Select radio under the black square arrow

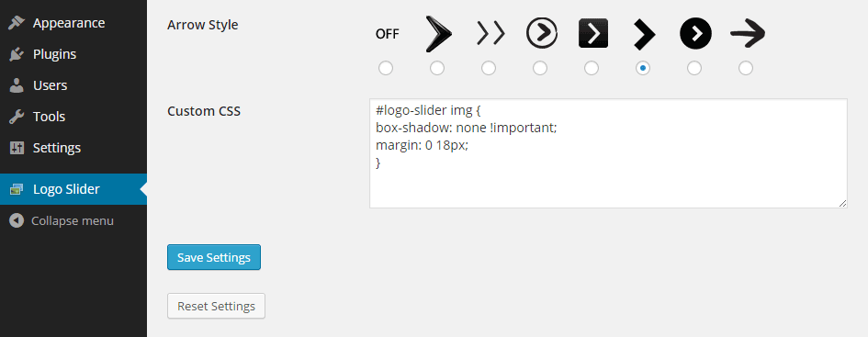tap(592, 68)
